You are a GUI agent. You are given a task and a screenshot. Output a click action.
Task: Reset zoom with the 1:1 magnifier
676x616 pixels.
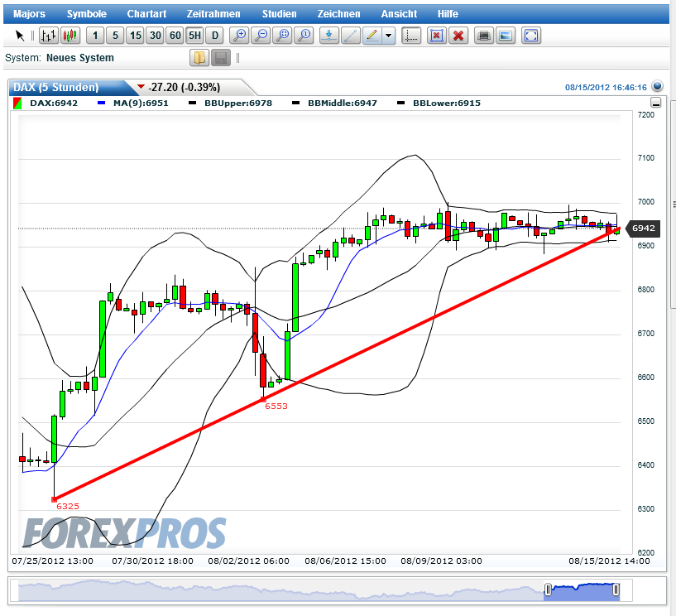[304, 36]
